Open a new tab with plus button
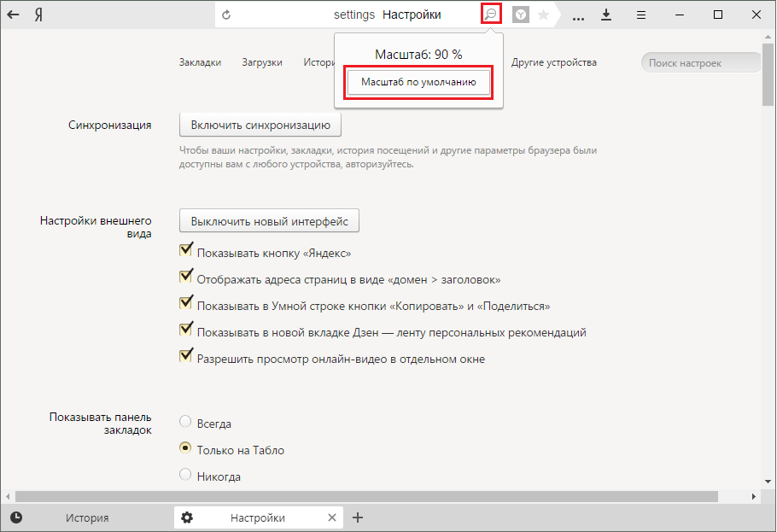This screenshot has height=532, width=777. [359, 517]
